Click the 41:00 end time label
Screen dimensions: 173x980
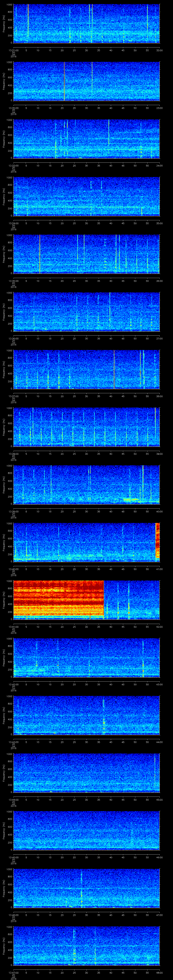159,569
